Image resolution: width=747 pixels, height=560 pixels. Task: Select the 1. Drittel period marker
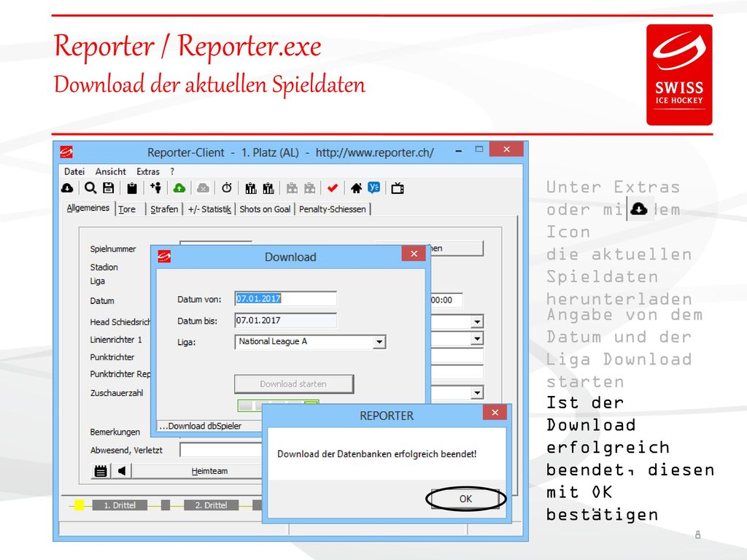click(120, 505)
